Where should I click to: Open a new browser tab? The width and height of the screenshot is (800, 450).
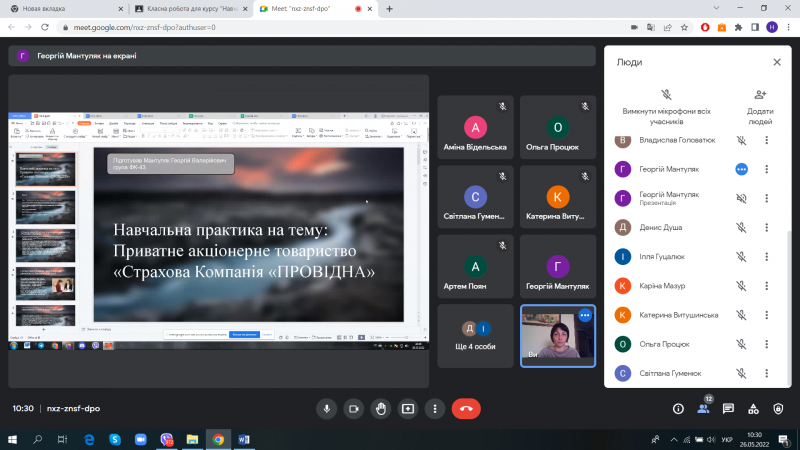(x=389, y=9)
